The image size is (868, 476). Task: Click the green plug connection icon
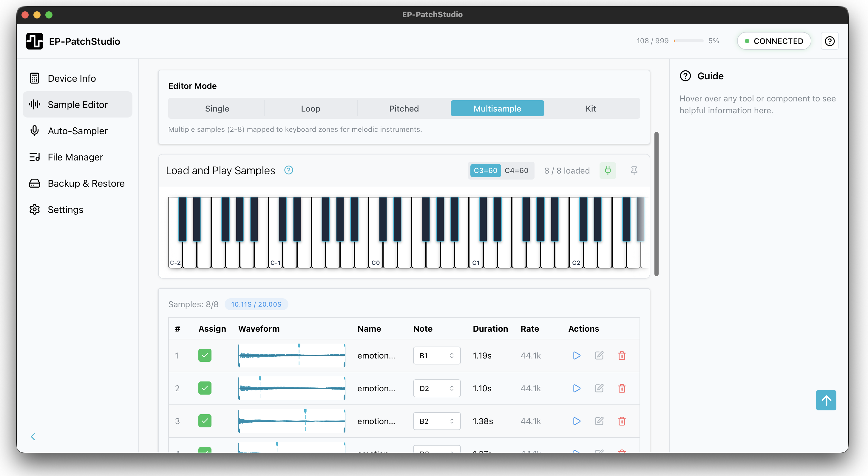(x=608, y=171)
